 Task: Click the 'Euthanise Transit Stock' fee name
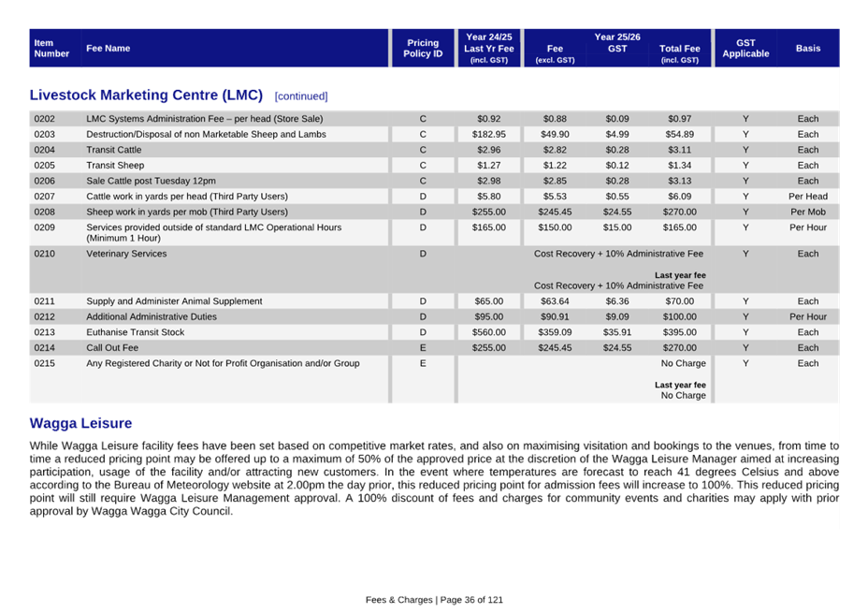[135, 332]
